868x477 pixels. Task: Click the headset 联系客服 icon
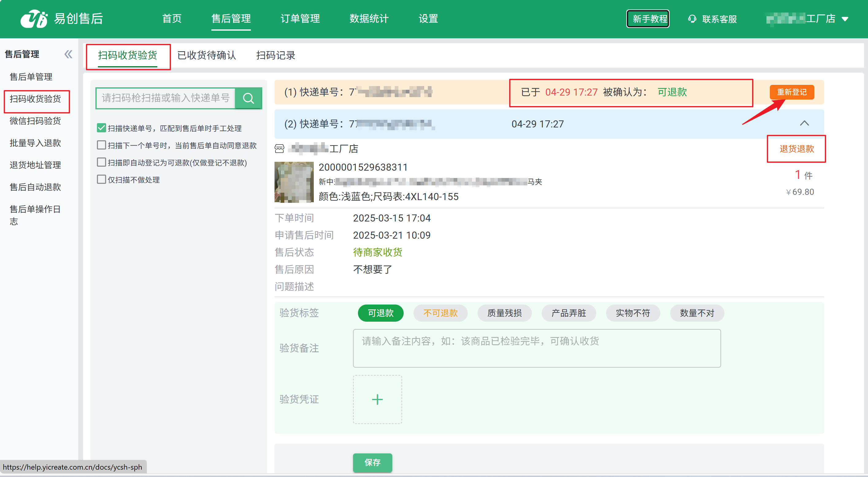[692, 19]
